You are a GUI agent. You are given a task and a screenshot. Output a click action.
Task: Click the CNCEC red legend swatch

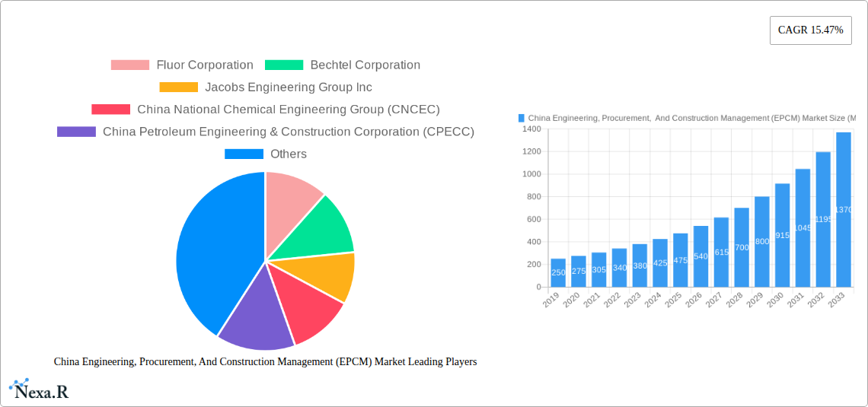[110, 110]
